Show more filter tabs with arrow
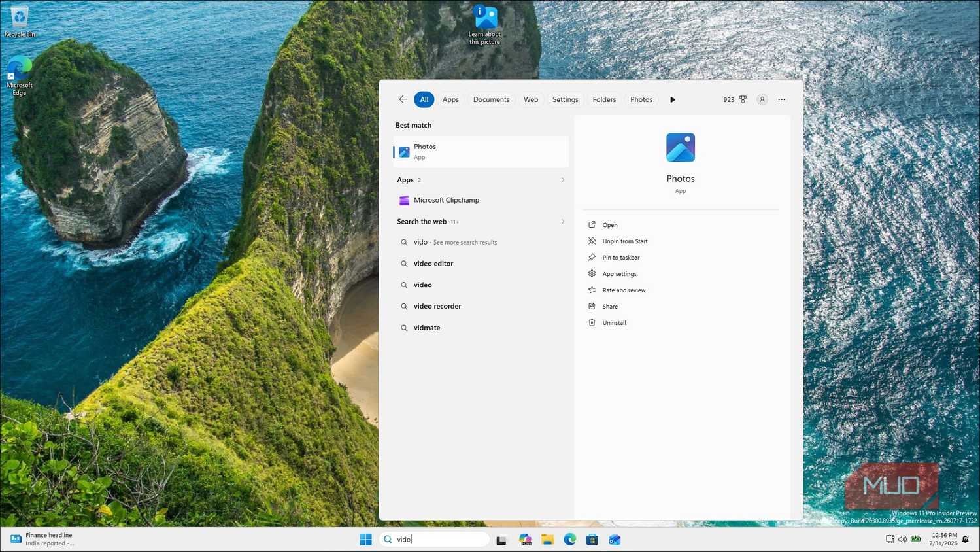The width and height of the screenshot is (980, 552). point(672,99)
